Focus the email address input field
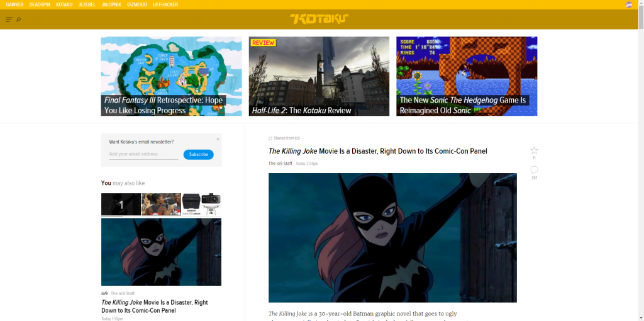 click(143, 154)
